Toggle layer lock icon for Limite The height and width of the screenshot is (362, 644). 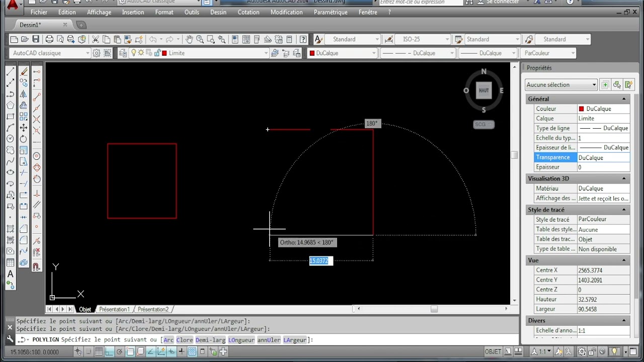click(157, 53)
